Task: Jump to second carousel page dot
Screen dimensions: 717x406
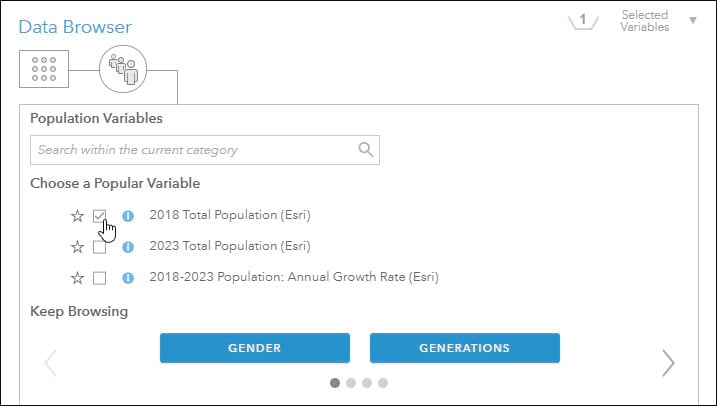Action: (x=351, y=382)
